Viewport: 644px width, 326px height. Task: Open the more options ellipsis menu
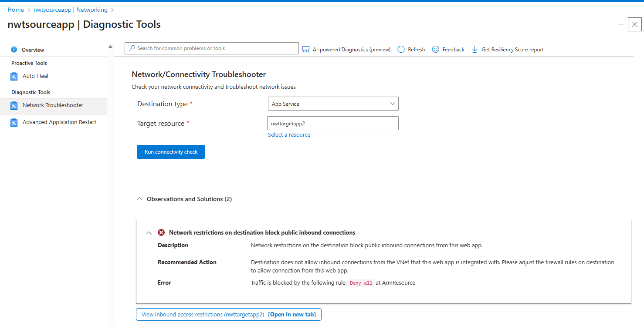(621, 25)
